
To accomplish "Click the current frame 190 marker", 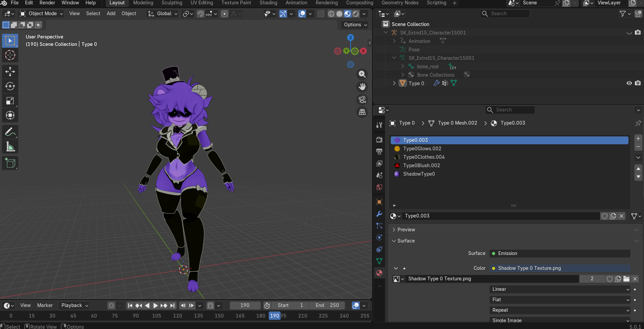I will (275, 316).
